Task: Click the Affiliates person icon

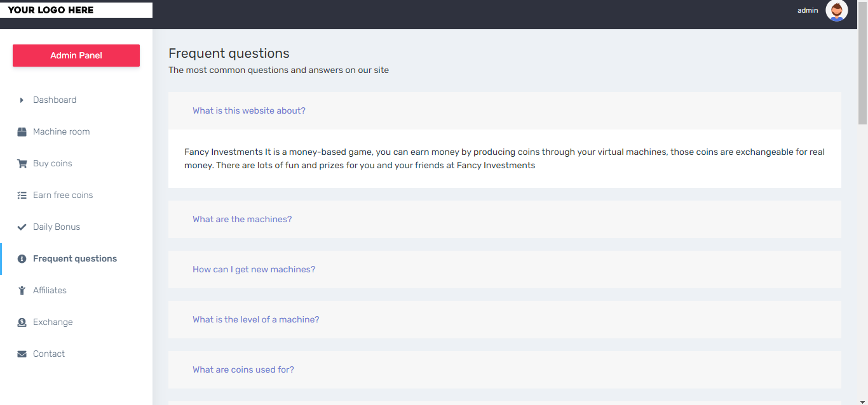Action: [22, 291]
